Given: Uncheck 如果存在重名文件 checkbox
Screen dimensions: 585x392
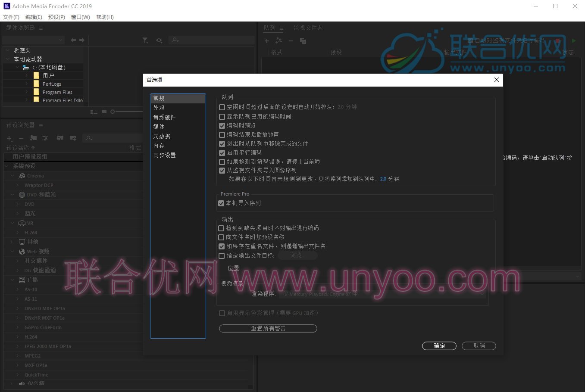Looking at the screenshot, I should click(x=221, y=246).
